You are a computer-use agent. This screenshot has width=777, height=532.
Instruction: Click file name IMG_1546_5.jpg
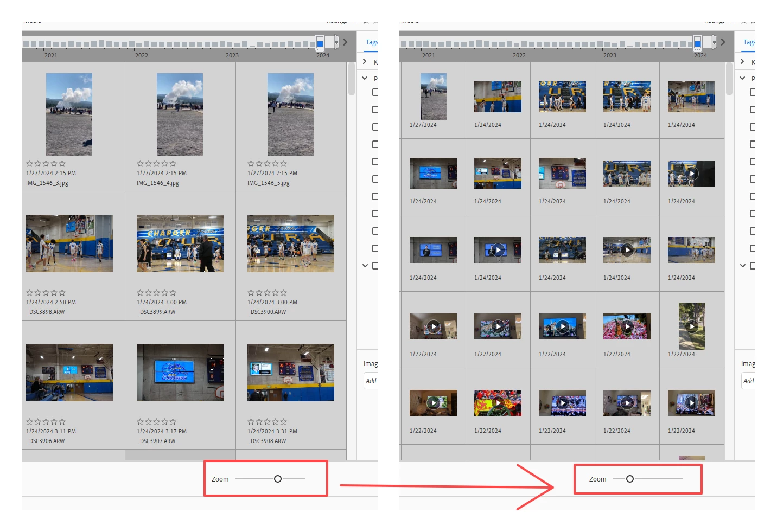coord(269,183)
